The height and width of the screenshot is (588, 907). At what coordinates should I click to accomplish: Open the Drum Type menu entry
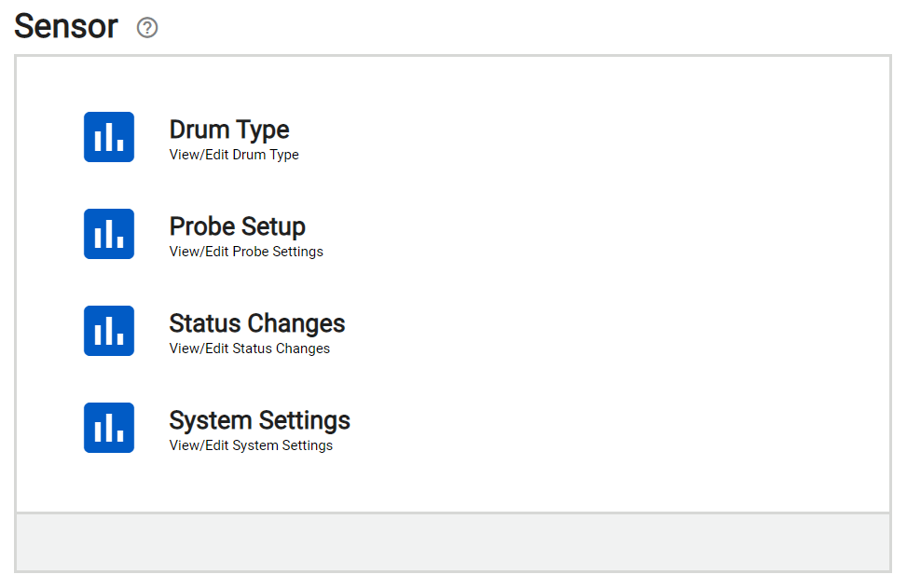tap(229, 130)
